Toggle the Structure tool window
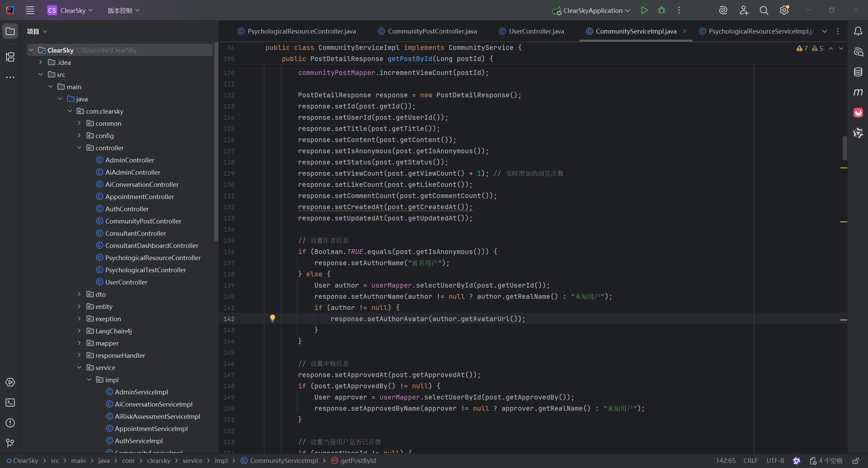Viewport: 868px width, 468px height. tap(10, 57)
